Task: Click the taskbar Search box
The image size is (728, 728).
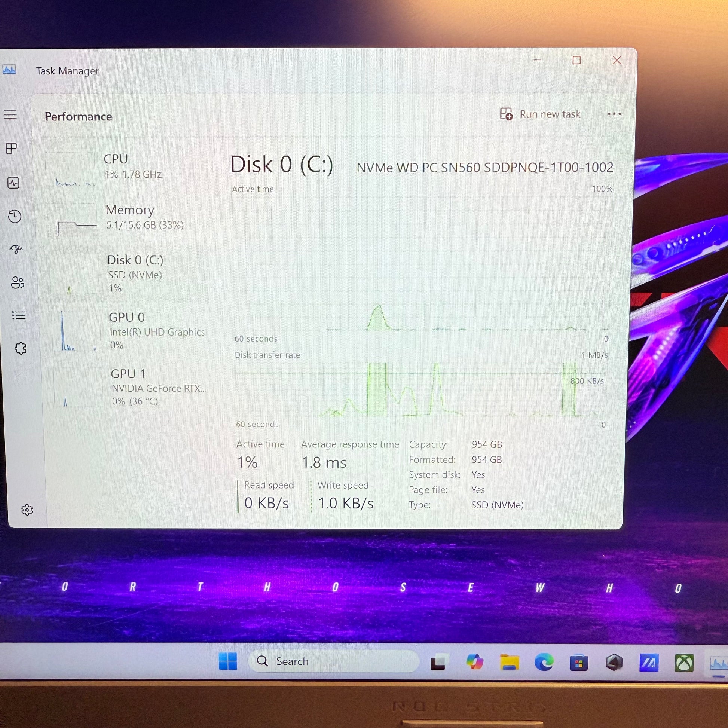Action: 334,661
